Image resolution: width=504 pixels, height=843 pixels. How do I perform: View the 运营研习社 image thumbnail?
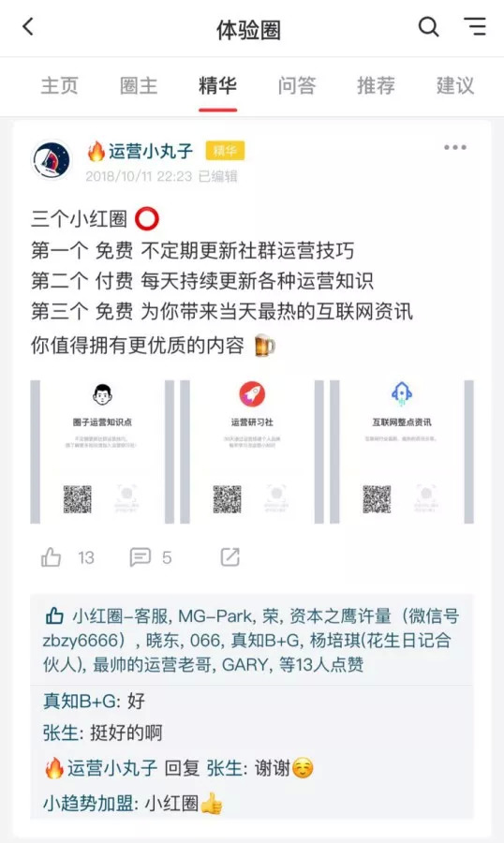coord(252,451)
